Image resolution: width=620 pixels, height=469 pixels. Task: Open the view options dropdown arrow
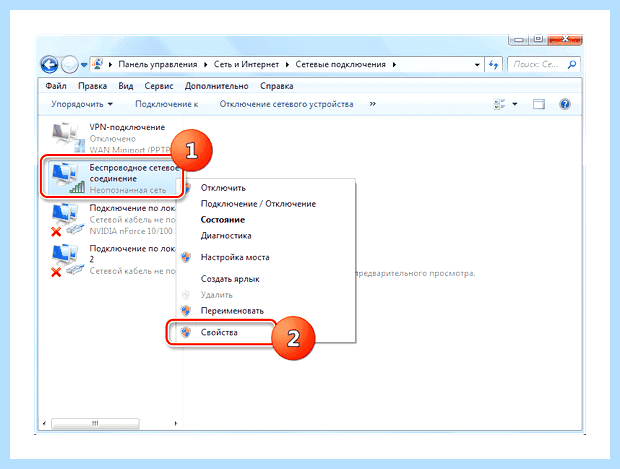pos(515,104)
